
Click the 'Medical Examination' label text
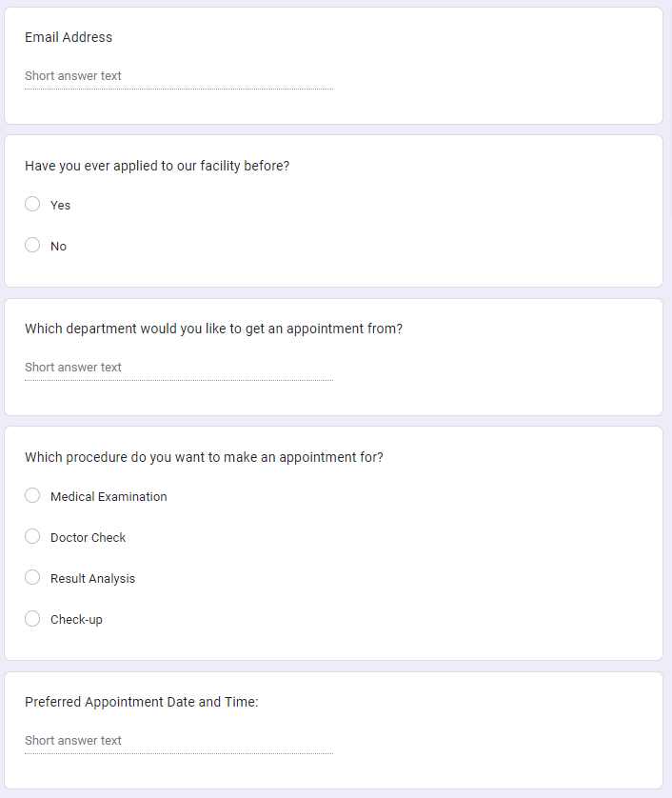click(x=109, y=497)
